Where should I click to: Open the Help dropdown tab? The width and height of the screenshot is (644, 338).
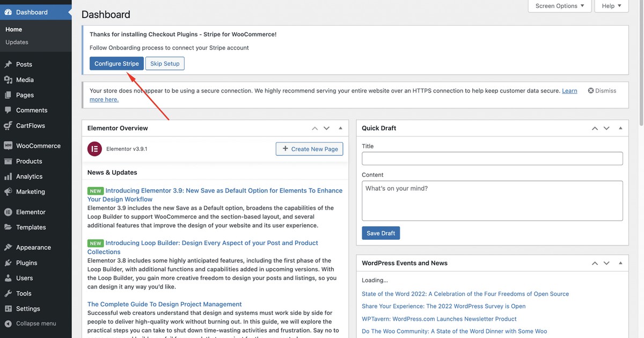pos(612,6)
